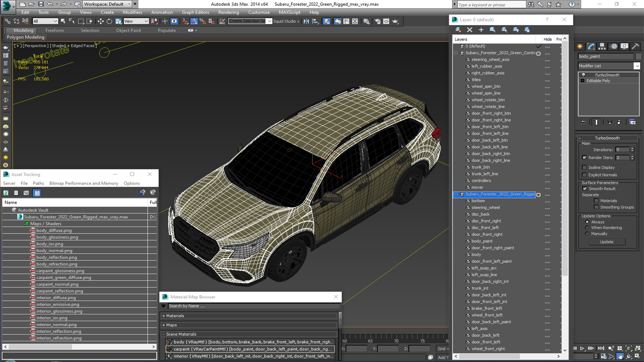Select carpaint VRayCarPaintMtl scene material
The image size is (644, 362).
coord(250,349)
